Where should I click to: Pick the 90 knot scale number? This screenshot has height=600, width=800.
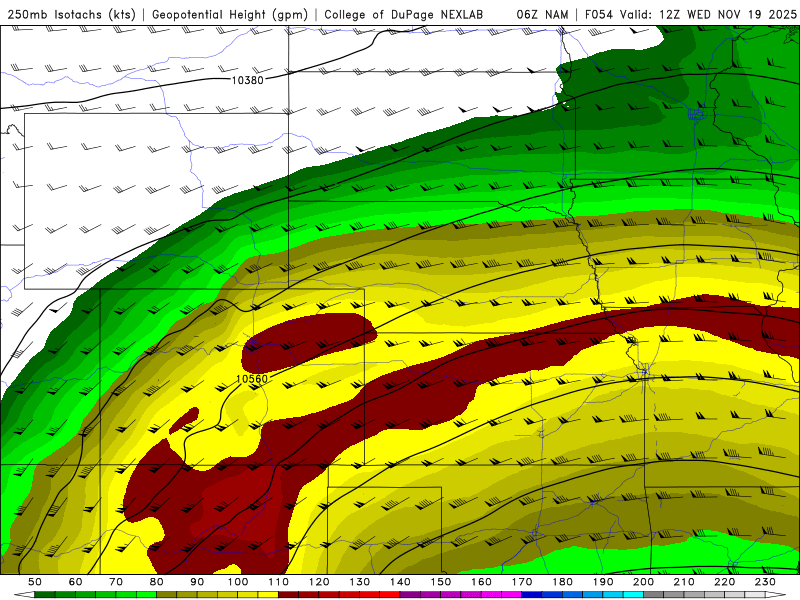[197, 582]
